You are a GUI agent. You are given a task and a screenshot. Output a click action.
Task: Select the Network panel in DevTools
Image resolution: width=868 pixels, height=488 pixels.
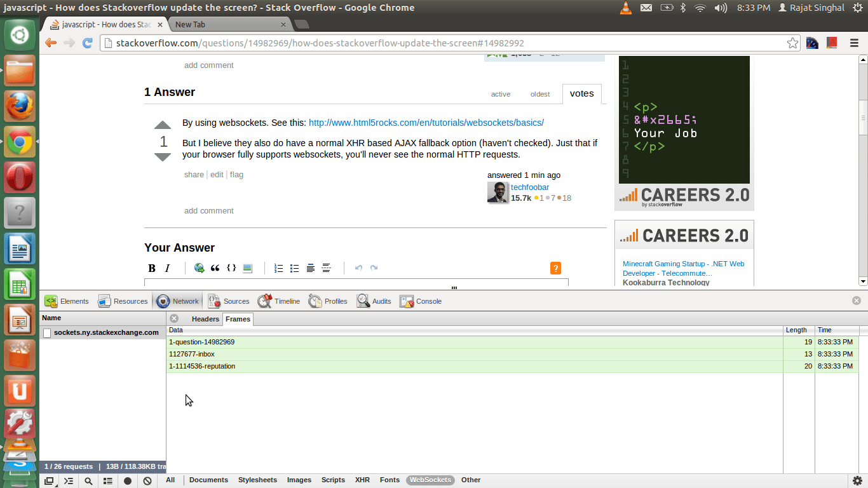point(178,301)
